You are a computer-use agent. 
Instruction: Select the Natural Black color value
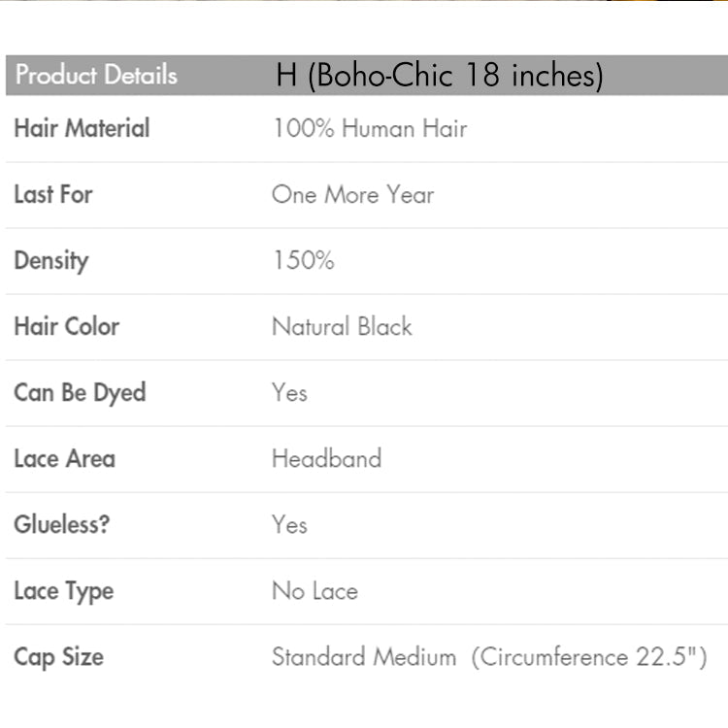click(x=342, y=326)
